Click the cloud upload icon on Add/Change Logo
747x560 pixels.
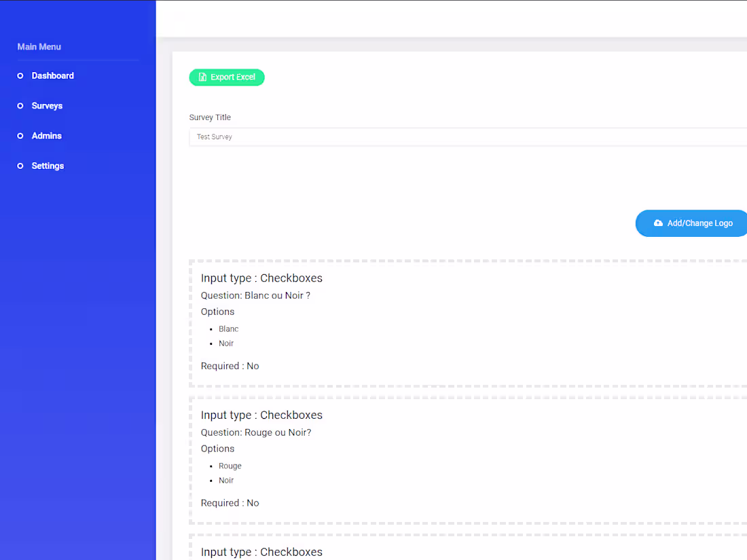coord(657,223)
